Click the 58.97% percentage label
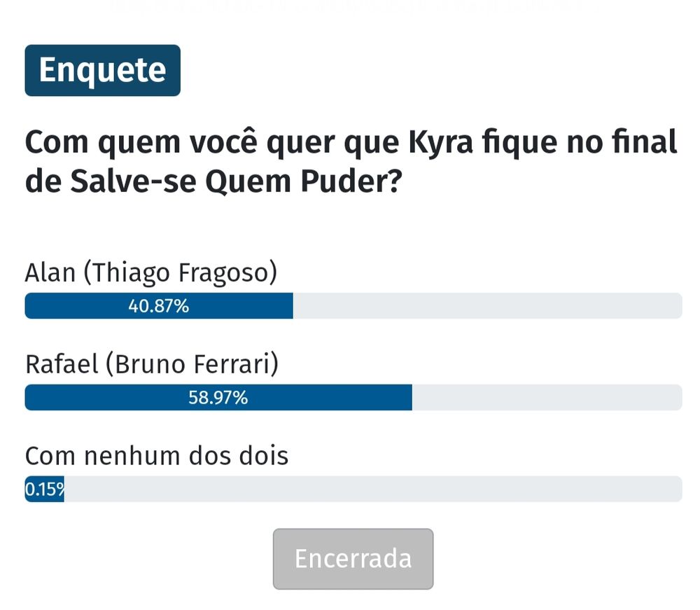 (218, 397)
